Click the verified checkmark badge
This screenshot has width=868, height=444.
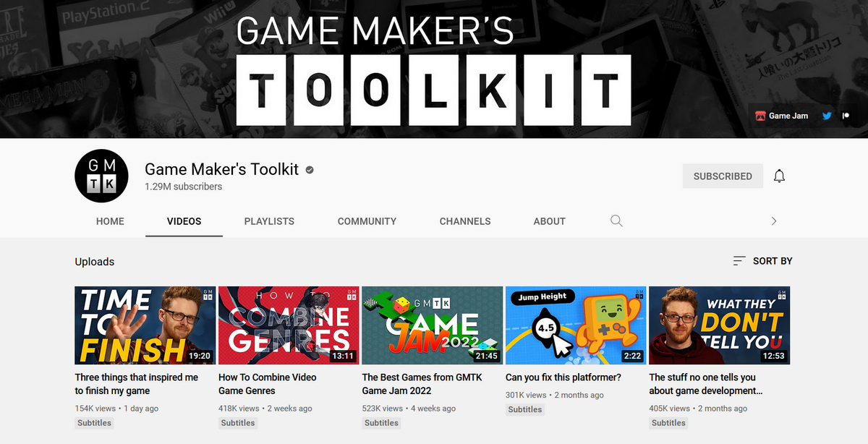point(310,170)
